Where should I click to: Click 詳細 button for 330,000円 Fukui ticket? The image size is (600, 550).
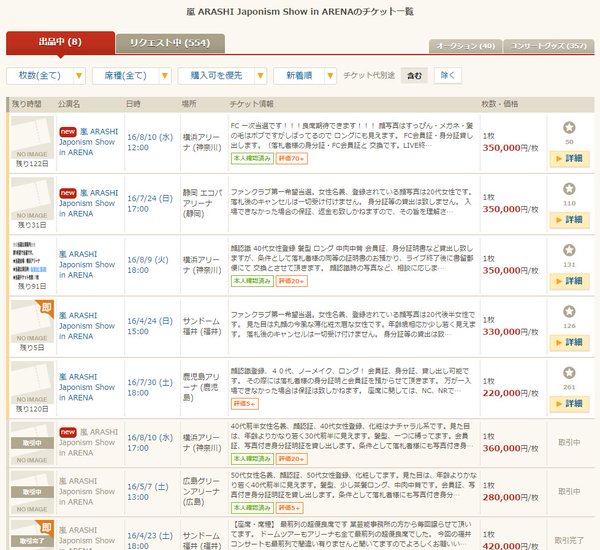569,343
